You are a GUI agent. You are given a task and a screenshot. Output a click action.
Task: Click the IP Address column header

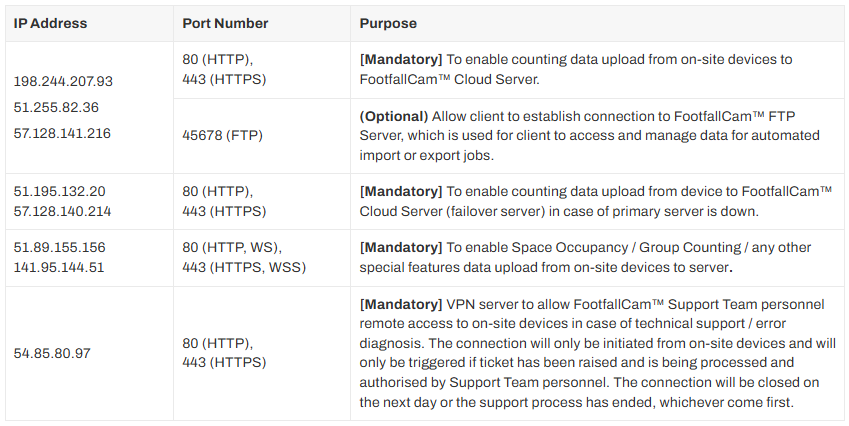pos(50,23)
